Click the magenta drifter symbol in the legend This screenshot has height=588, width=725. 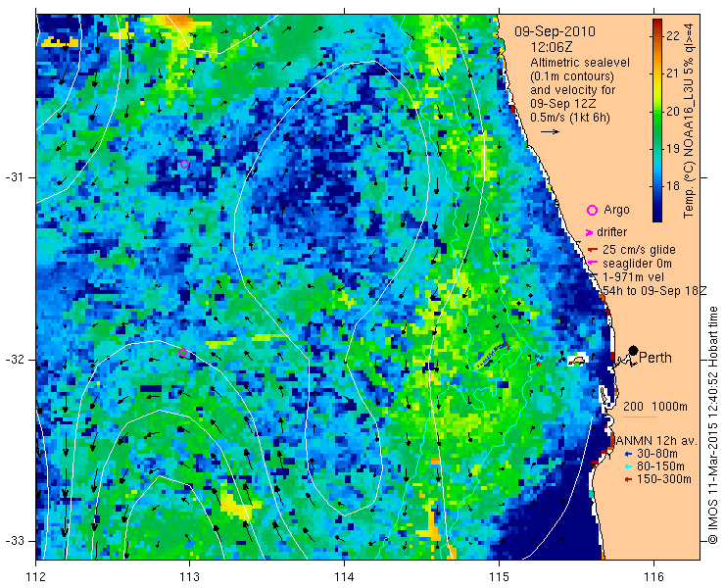590,232
